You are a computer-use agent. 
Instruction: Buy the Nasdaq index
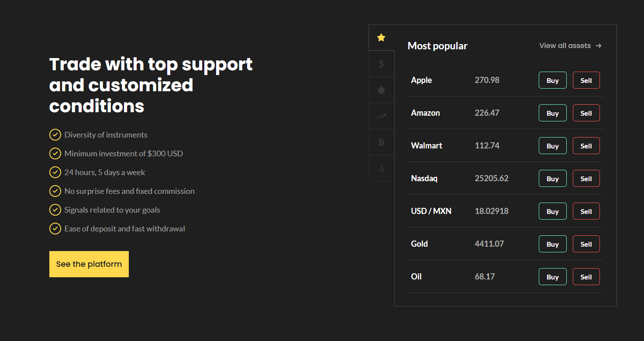pyautogui.click(x=552, y=179)
